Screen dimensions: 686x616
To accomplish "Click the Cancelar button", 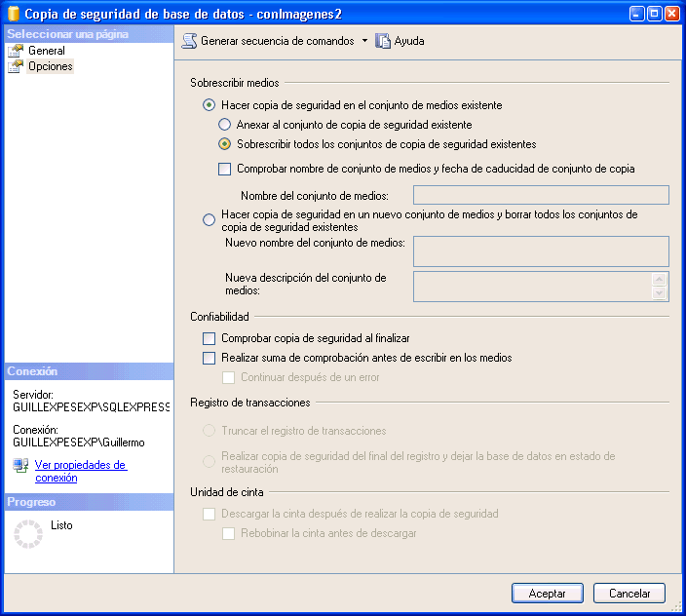I will [629, 594].
